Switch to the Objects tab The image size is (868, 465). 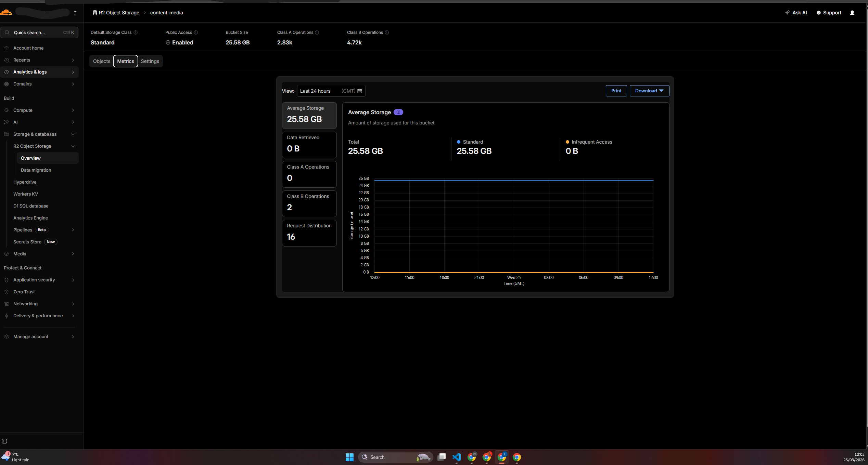[101, 61]
